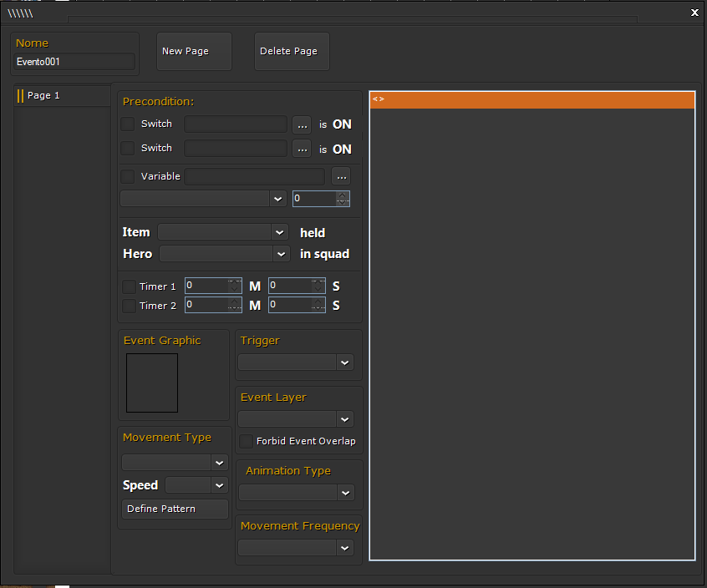
Task: Select the orange <> command row
Action: click(532, 100)
